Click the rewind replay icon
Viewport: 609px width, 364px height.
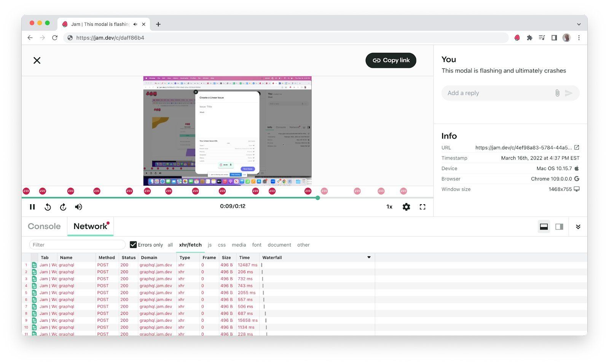pos(48,207)
